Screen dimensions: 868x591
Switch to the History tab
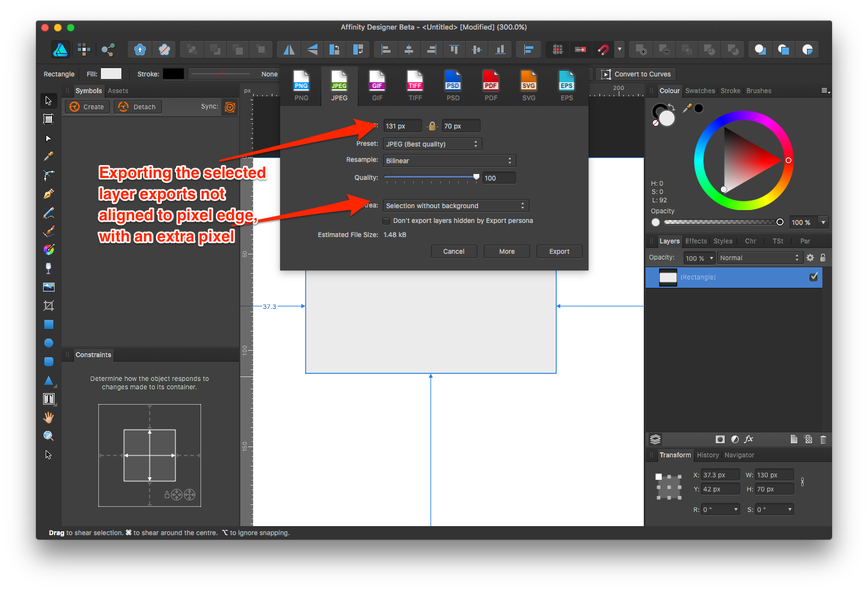pos(707,455)
